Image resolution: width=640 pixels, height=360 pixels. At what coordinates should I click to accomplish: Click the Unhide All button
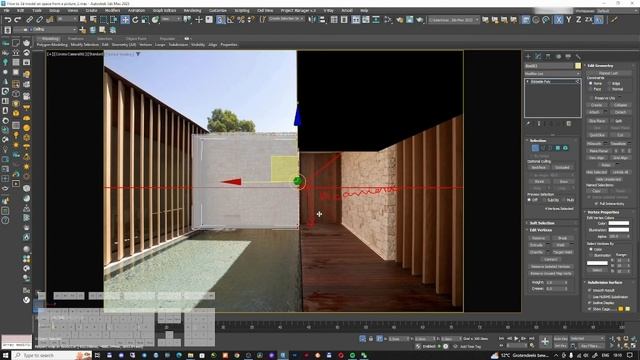coord(620,172)
